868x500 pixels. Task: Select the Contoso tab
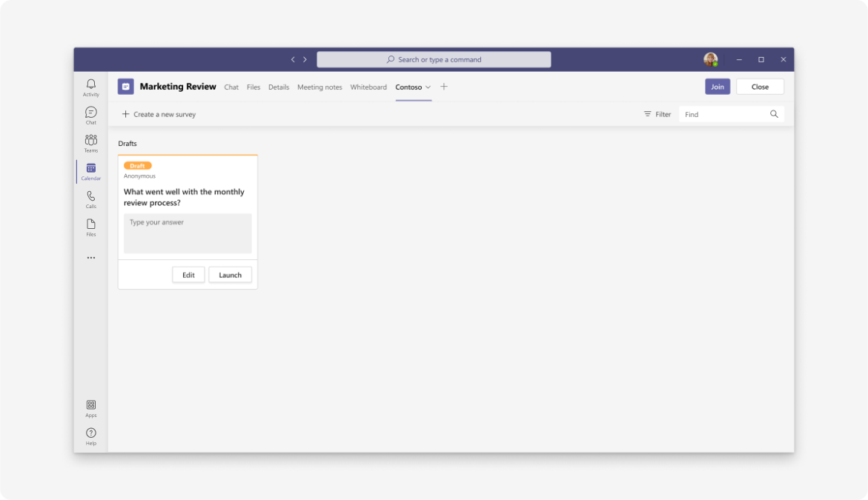click(408, 87)
